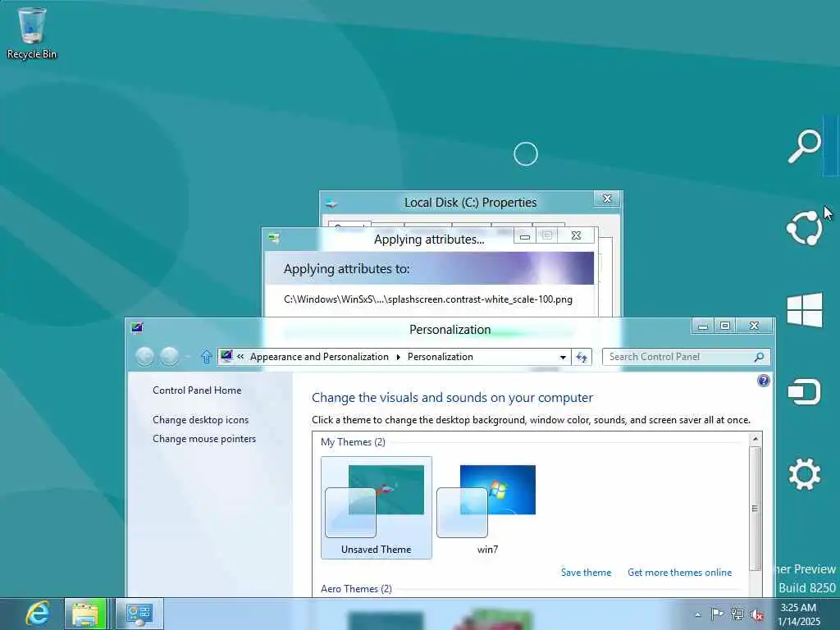Click the Personalization breadcrumb segment
The width and height of the screenshot is (840, 630).
pyautogui.click(x=440, y=357)
